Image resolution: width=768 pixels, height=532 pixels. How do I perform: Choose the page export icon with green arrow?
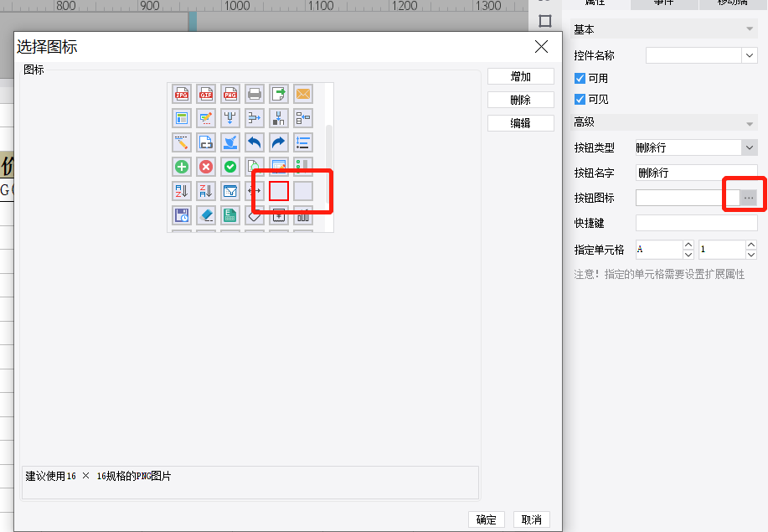pyautogui.click(x=279, y=94)
